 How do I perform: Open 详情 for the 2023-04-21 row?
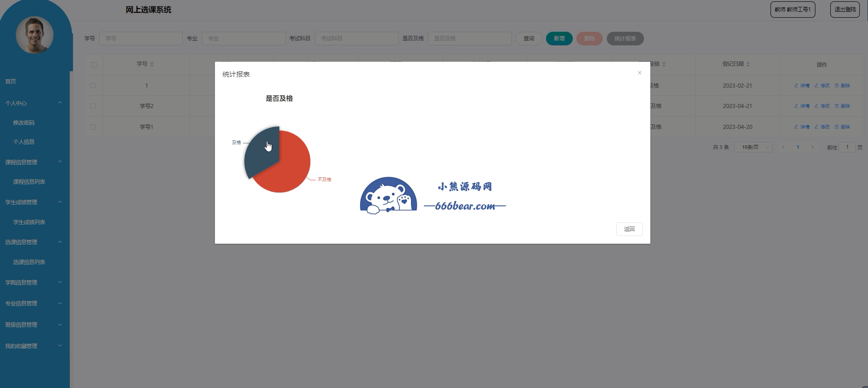coord(802,106)
